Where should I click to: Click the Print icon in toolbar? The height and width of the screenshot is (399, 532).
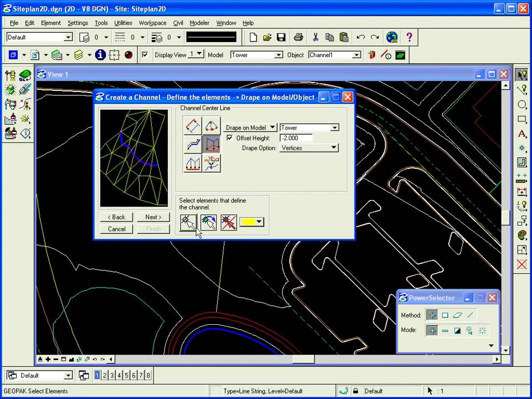coord(299,37)
